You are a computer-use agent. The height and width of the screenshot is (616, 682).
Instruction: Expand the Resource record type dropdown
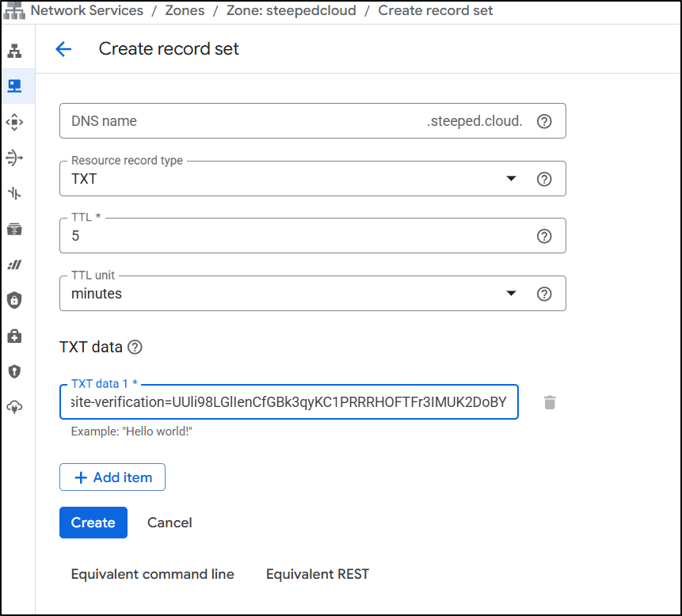[511, 179]
